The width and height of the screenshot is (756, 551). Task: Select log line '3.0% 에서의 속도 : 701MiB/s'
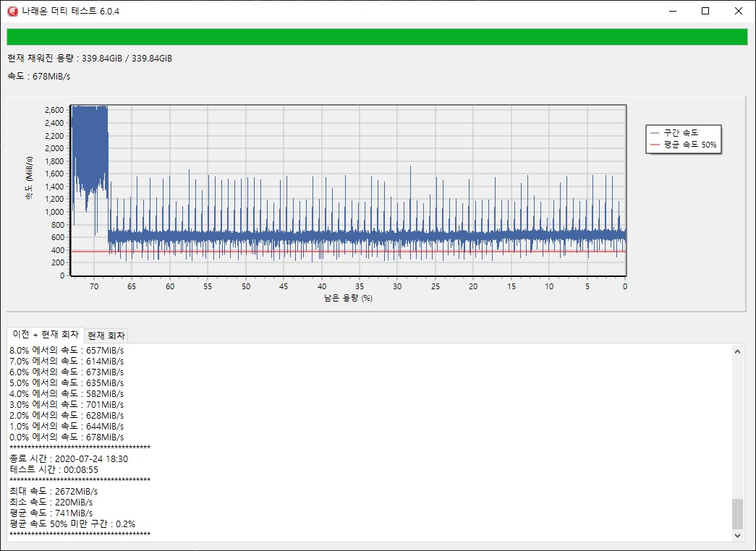[x=67, y=404]
